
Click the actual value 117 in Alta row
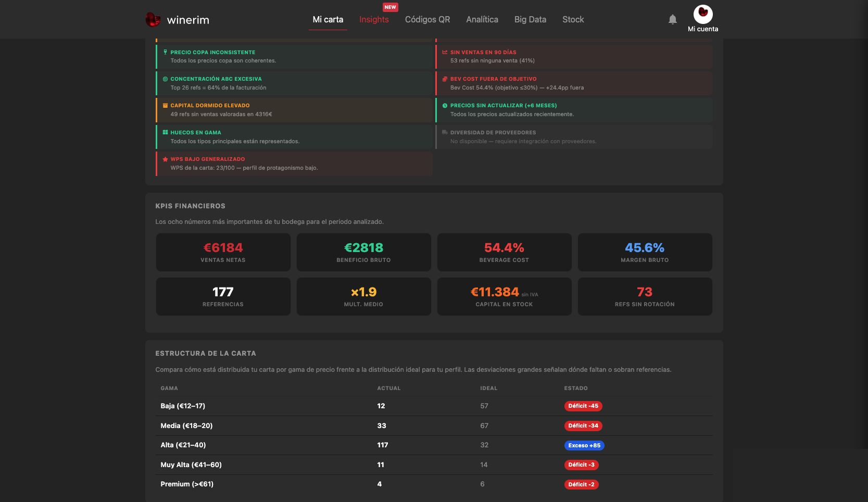tap(383, 445)
